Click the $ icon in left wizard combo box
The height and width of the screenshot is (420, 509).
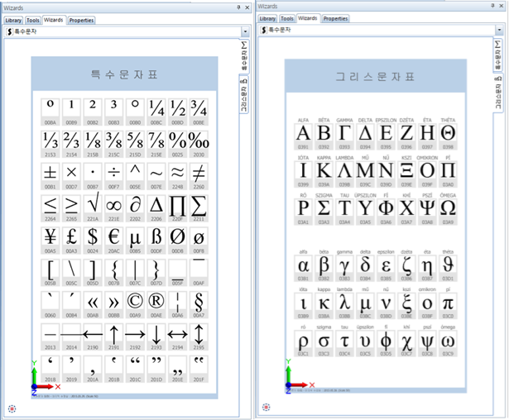coord(8,31)
